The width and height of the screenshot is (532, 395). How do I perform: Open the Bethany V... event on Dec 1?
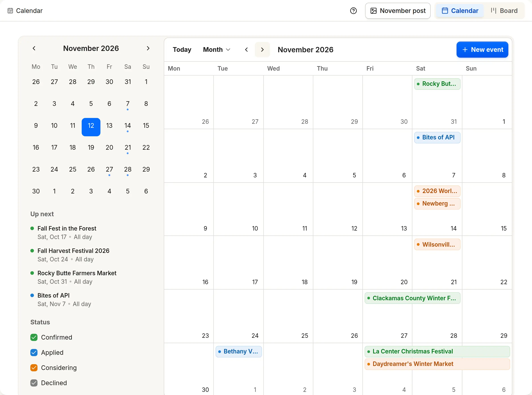tap(239, 351)
